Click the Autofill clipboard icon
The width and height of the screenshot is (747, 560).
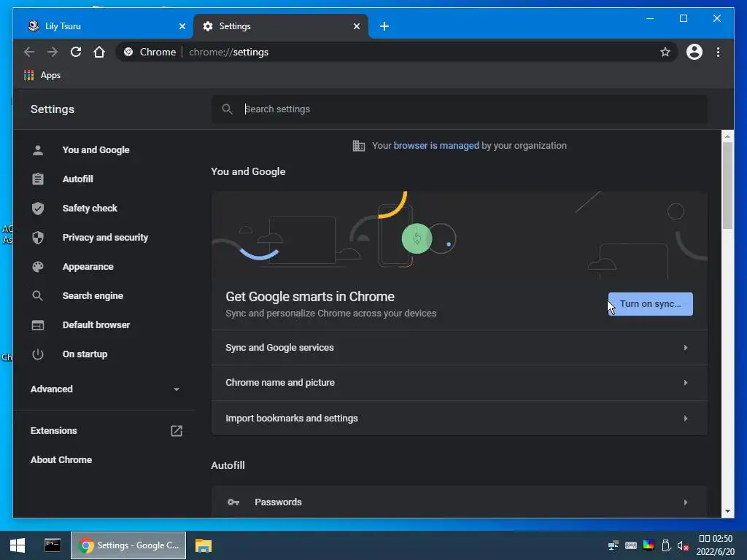38,179
